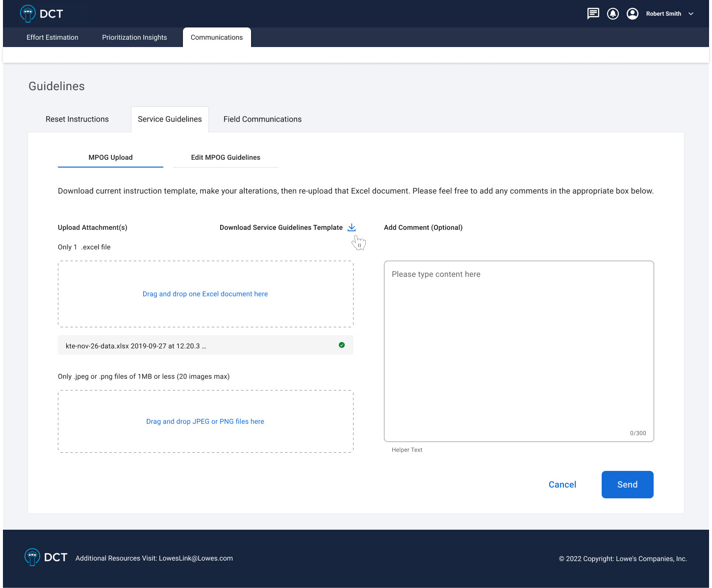Click the Cancel link

562,485
